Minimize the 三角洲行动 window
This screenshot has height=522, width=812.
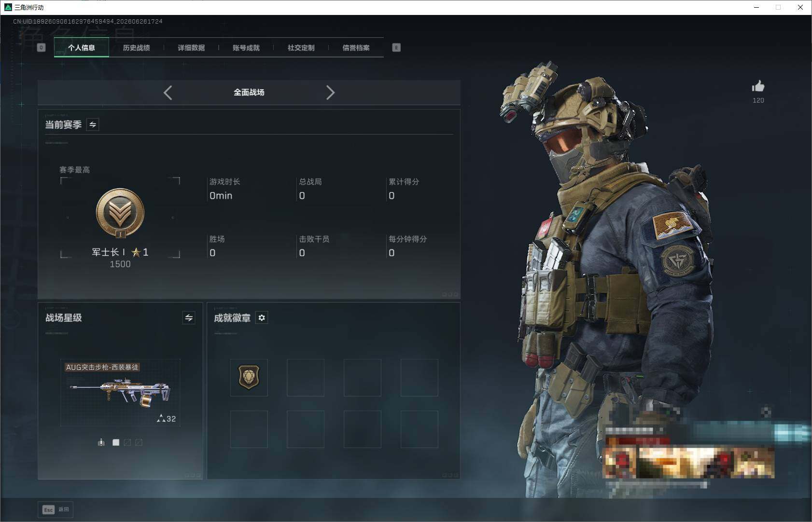756,7
